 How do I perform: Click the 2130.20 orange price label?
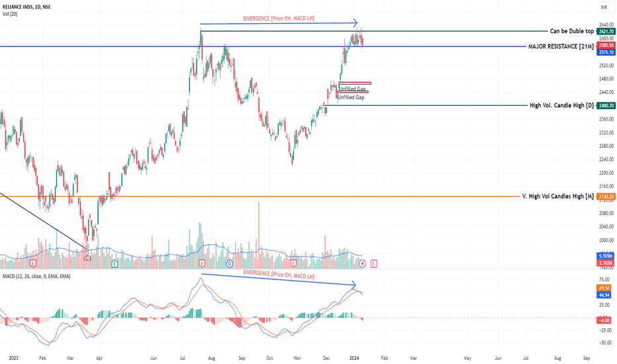click(606, 197)
